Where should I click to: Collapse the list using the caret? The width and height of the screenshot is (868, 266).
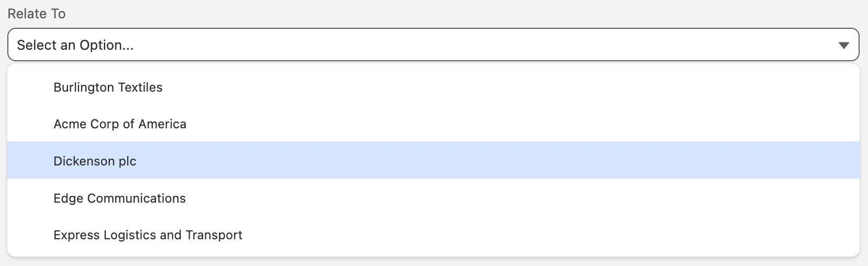(843, 46)
